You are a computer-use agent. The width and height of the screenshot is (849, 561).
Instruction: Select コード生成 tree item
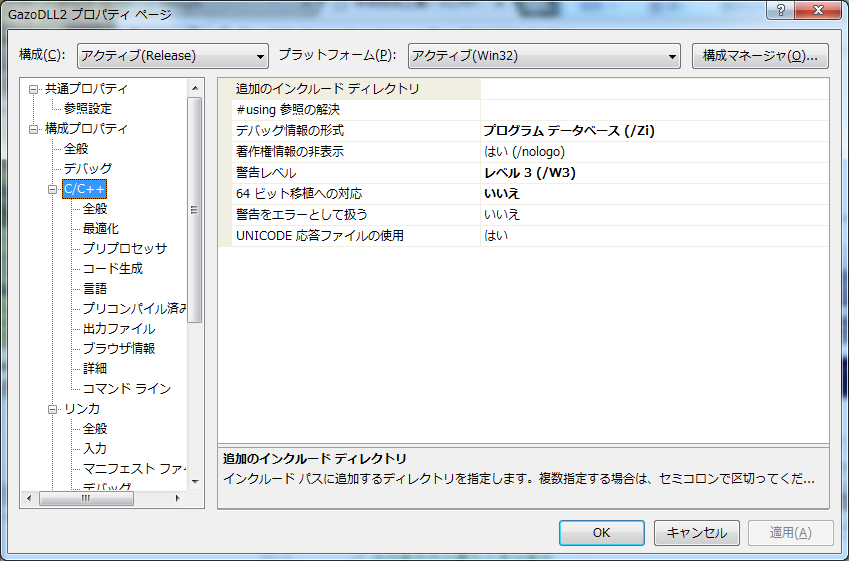[x=112, y=268]
